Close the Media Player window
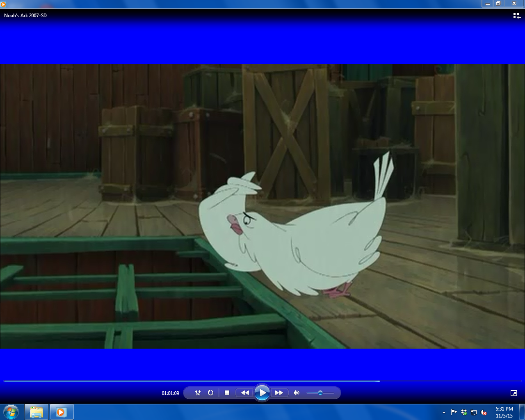The height and width of the screenshot is (420, 525). [x=514, y=4]
